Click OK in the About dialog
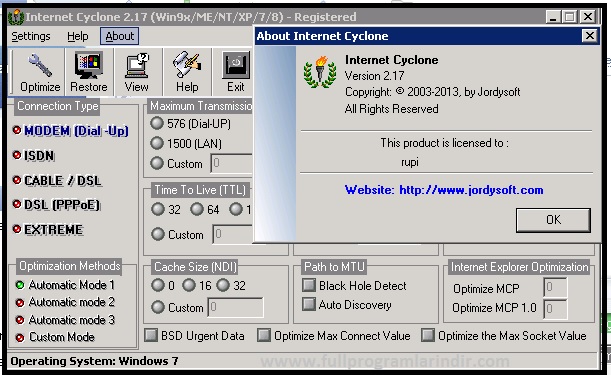Image resolution: width=611 pixels, height=375 pixels. point(553,220)
